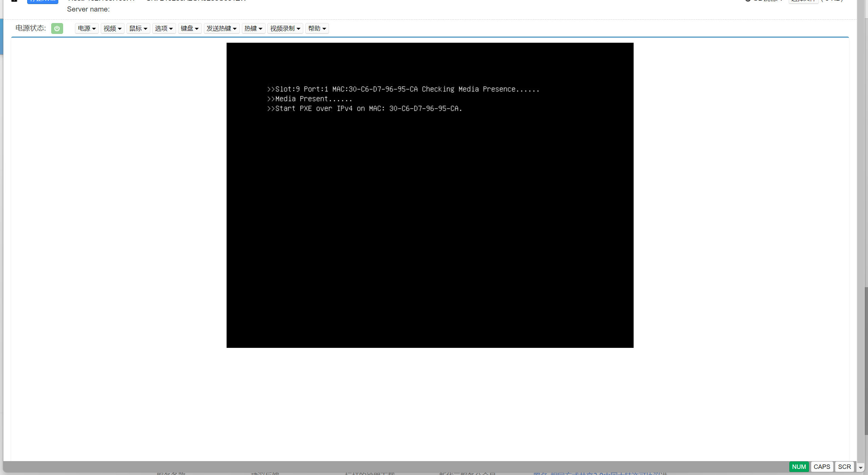This screenshot has width=868, height=475.
Task: Open the 视频录制 video recording menu
Action: pos(285,28)
